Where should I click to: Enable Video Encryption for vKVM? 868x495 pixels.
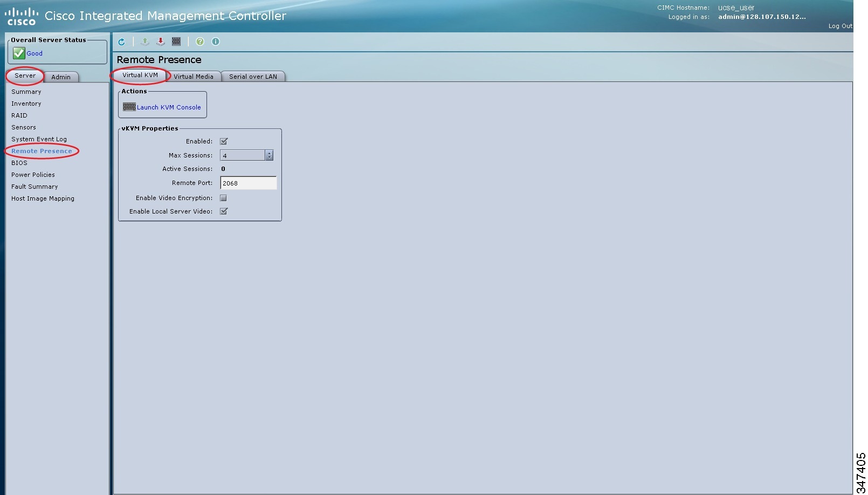(223, 197)
